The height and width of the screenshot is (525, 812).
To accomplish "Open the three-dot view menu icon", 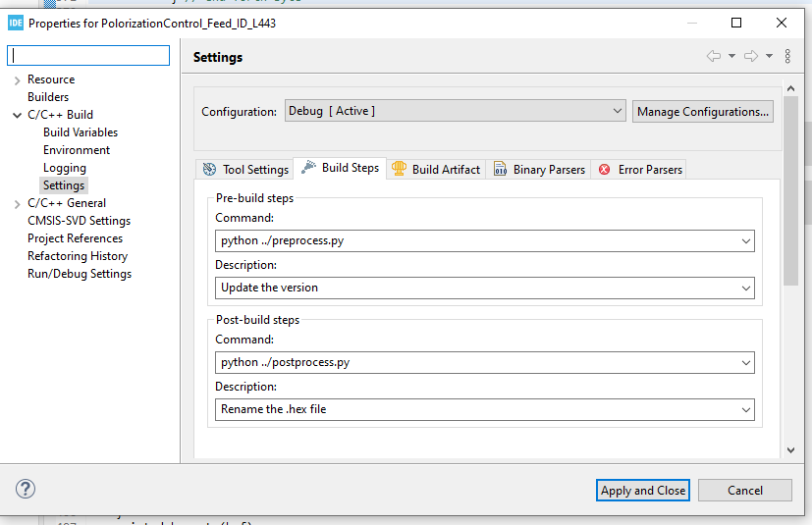I will coord(787,57).
